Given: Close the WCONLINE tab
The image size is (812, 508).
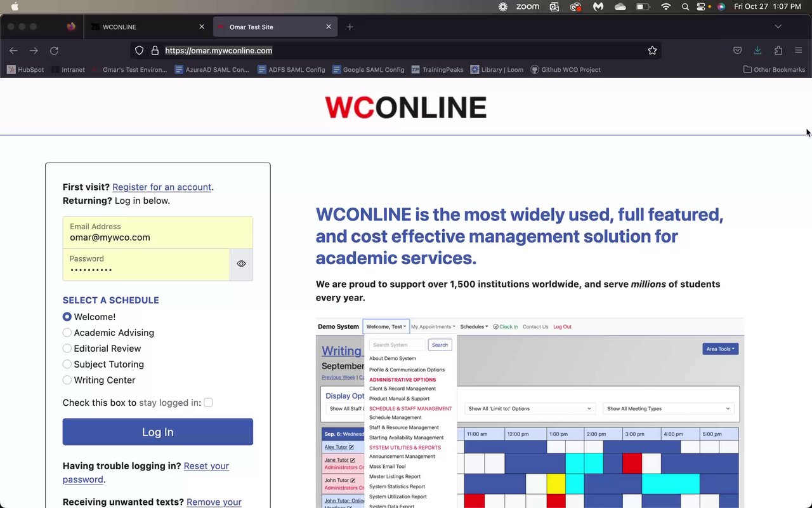Looking at the screenshot, I should [202, 27].
